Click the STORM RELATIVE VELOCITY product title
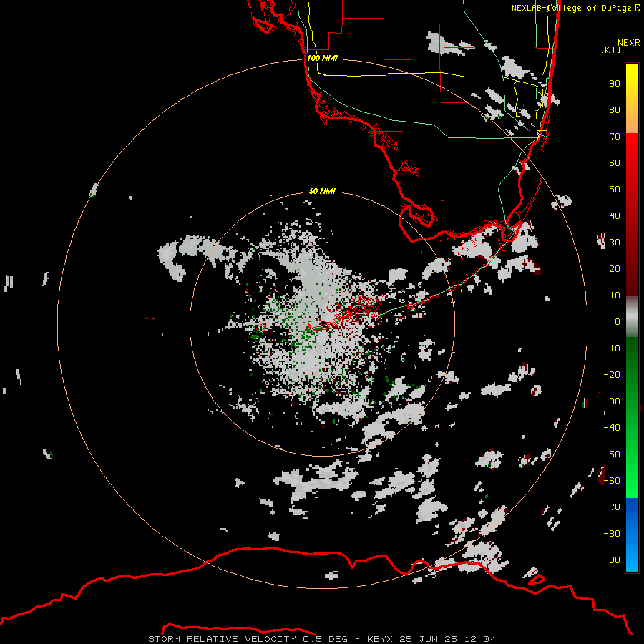 (x=222, y=639)
